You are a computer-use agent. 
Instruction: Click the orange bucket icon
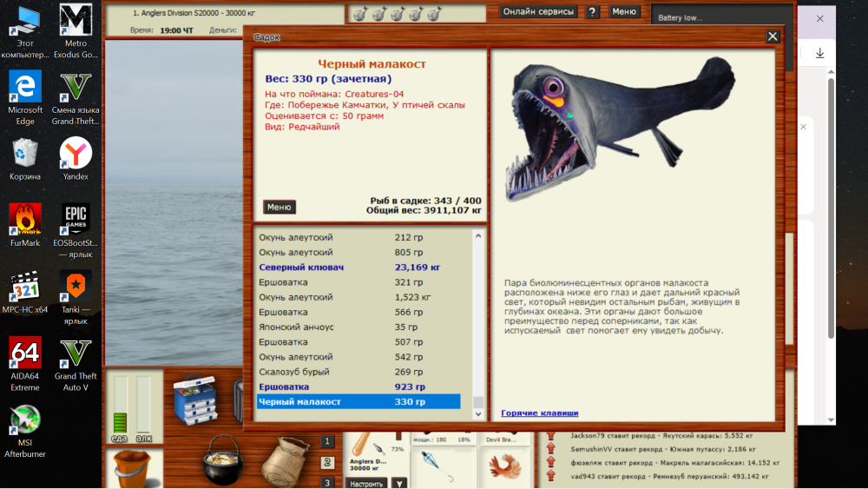point(134,468)
